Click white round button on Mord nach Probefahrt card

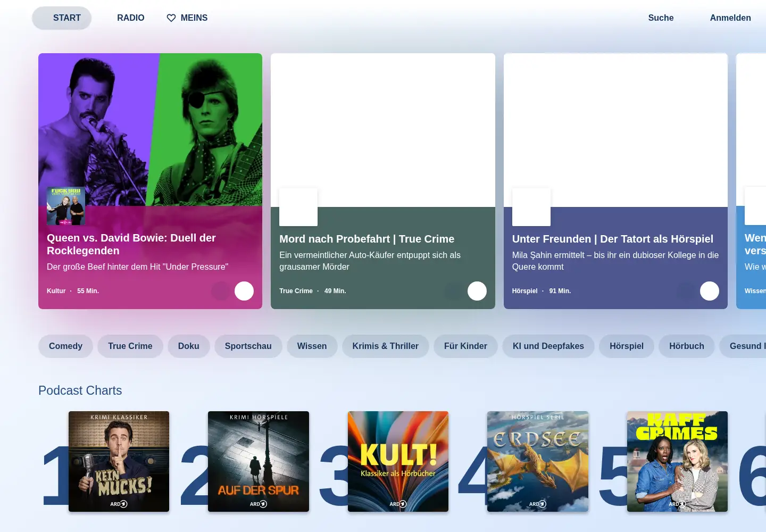(x=477, y=291)
